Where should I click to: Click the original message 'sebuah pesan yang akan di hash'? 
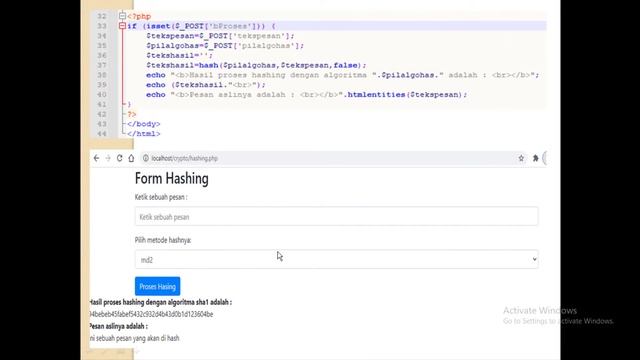[x=137, y=338]
